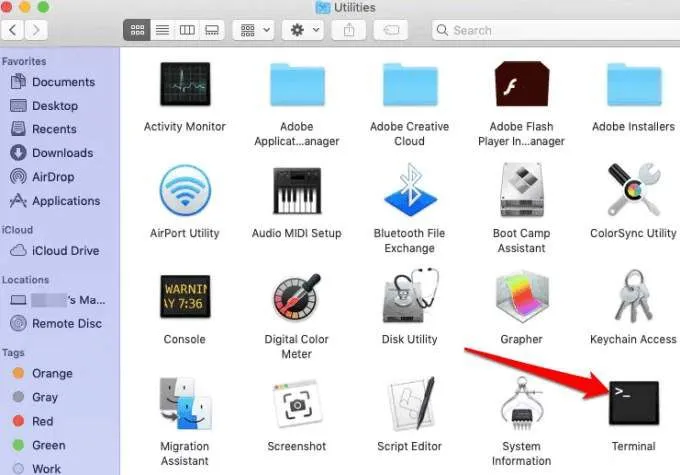Image resolution: width=680 pixels, height=475 pixels.
Task: Minimize the Utilities window with yellow button
Action: (25, 6)
